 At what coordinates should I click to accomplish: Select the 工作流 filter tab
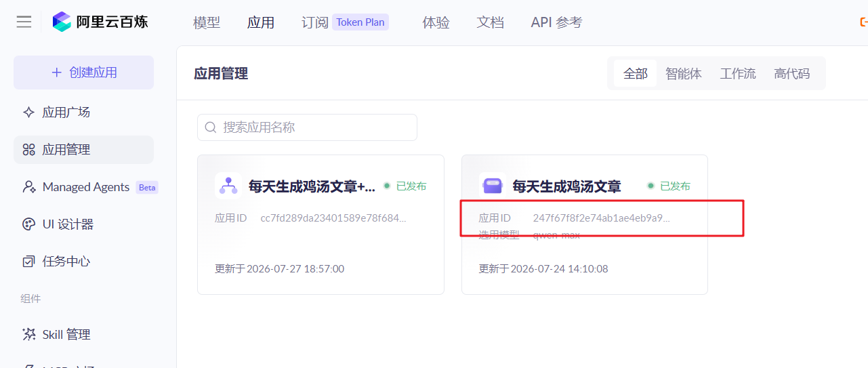tap(738, 74)
